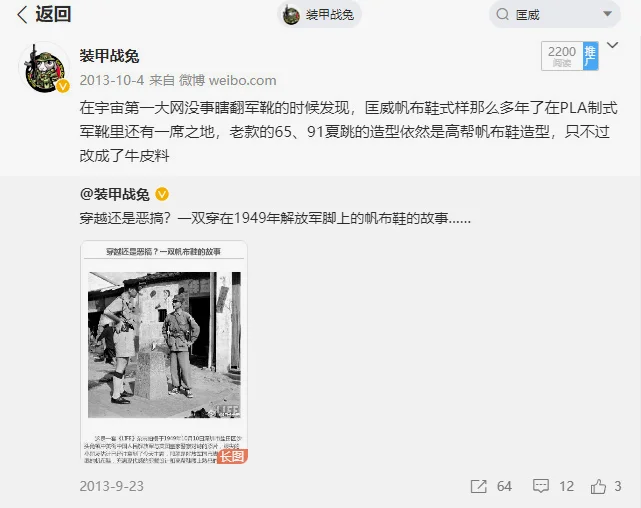The image size is (641, 508).
Task: Click the search magnifier icon
Action: (x=502, y=14)
